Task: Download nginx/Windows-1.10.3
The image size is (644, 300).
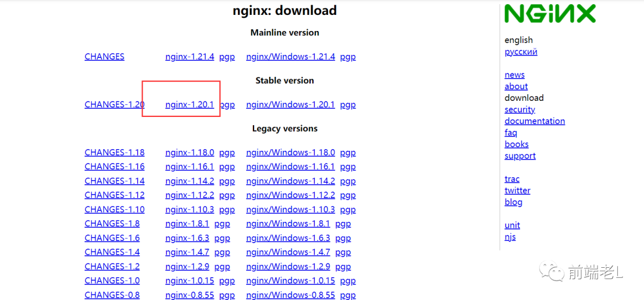Action: tap(290, 209)
